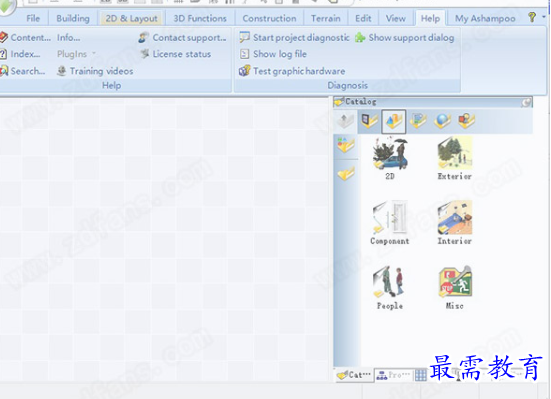The image size is (551, 399).
Task: Open the help Index icon
Action: 3,54
